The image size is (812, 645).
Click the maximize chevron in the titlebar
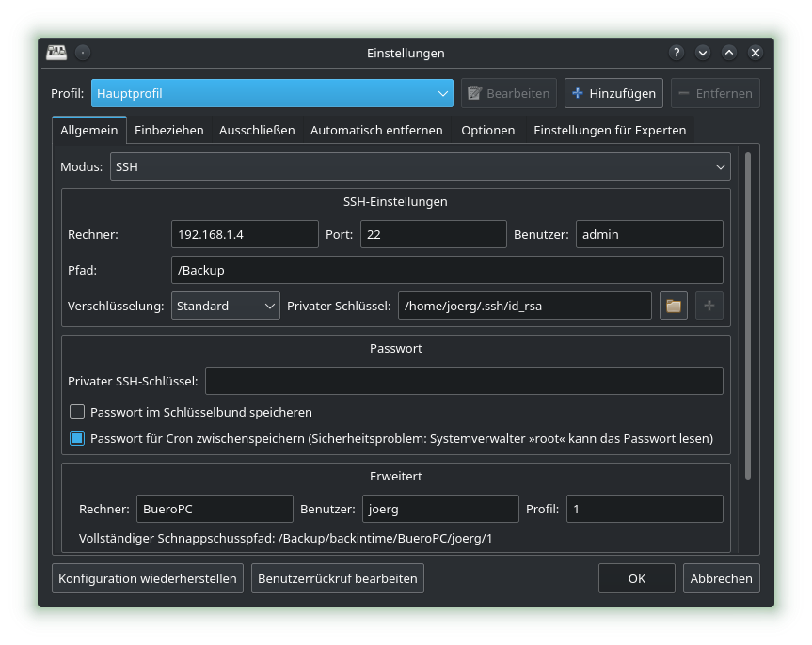point(728,53)
